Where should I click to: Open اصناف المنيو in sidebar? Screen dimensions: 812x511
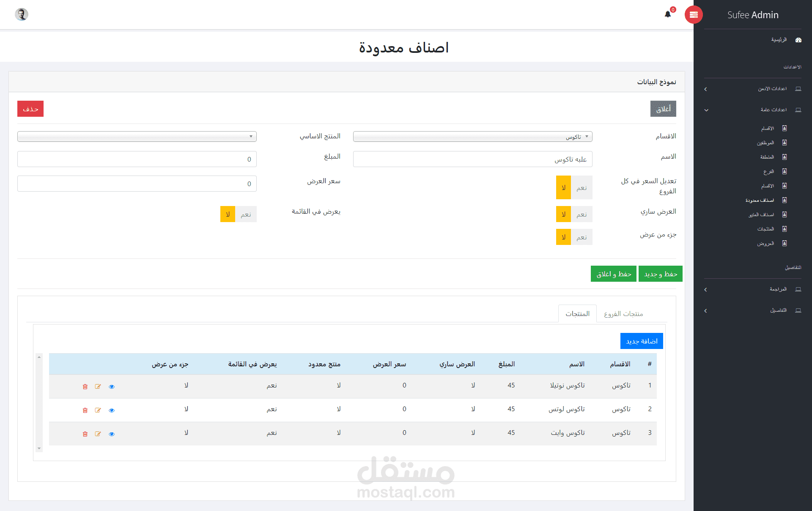point(761,215)
